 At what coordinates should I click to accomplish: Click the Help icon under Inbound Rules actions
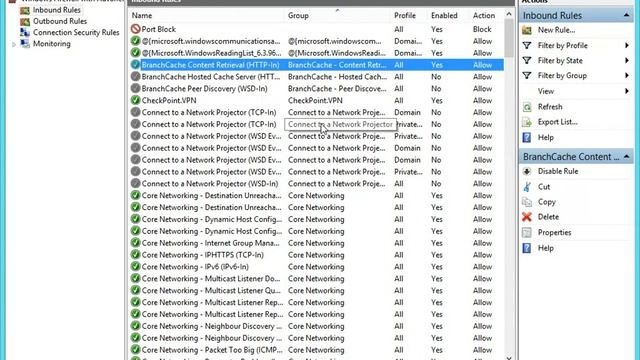click(x=527, y=138)
